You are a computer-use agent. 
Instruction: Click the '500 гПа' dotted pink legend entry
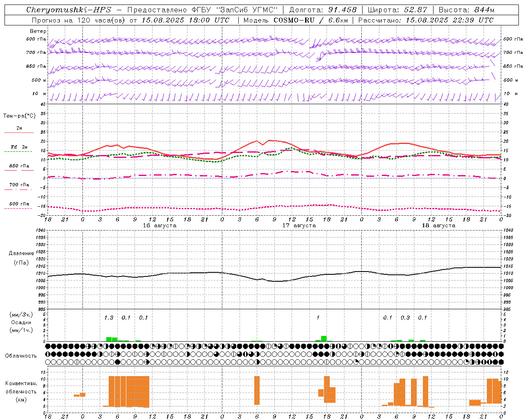pos(19,204)
